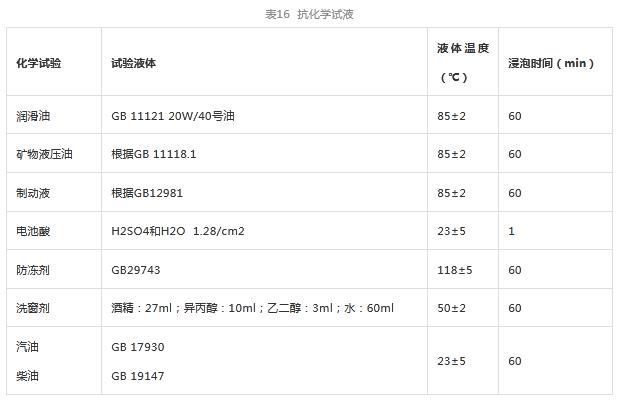This screenshot has width=617, height=404.
Task: Select the 电池酸 row label
Action: (x=32, y=231)
